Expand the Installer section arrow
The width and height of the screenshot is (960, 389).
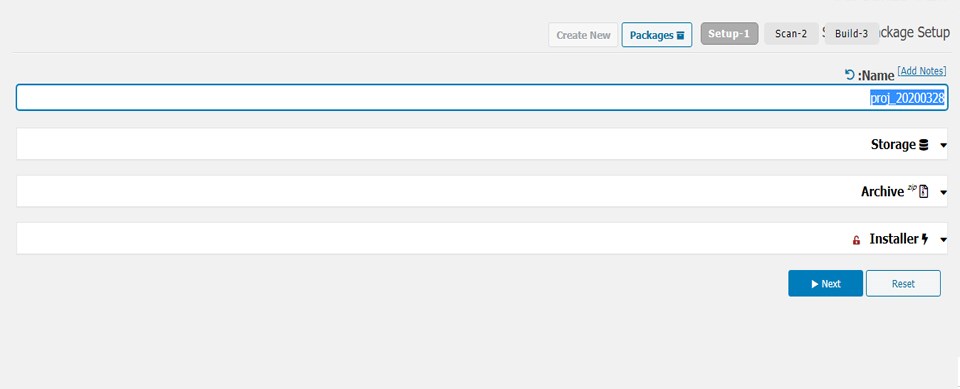coord(943,240)
